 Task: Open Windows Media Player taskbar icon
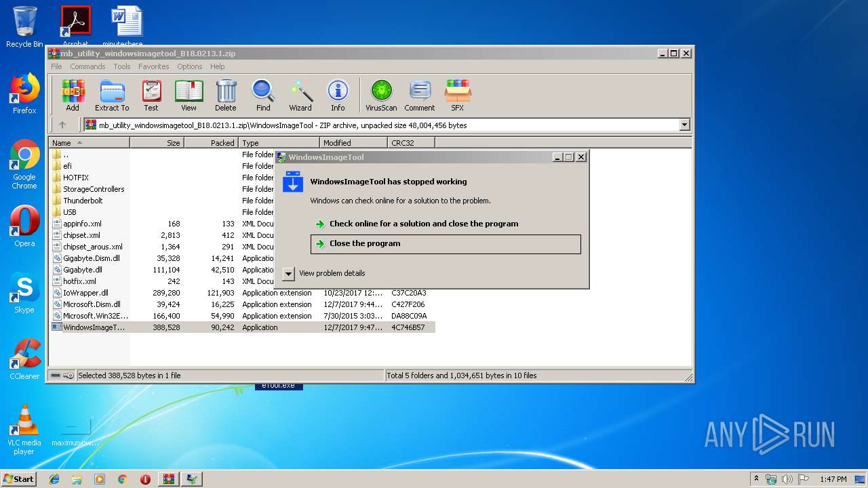pyautogui.click(x=100, y=479)
